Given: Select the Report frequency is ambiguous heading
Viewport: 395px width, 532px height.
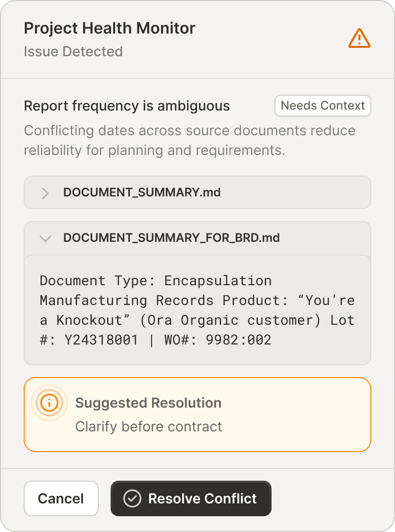Looking at the screenshot, I should coord(127,106).
